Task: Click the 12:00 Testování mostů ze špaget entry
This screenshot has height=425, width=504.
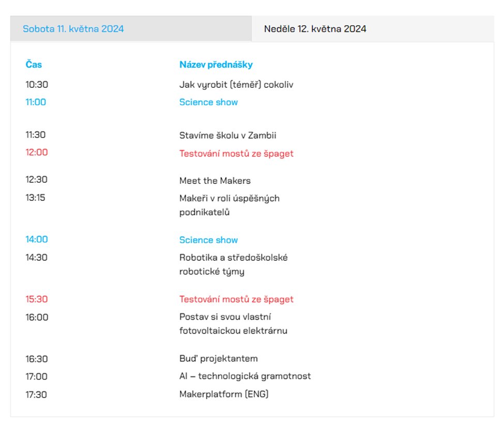Action: 236,153
